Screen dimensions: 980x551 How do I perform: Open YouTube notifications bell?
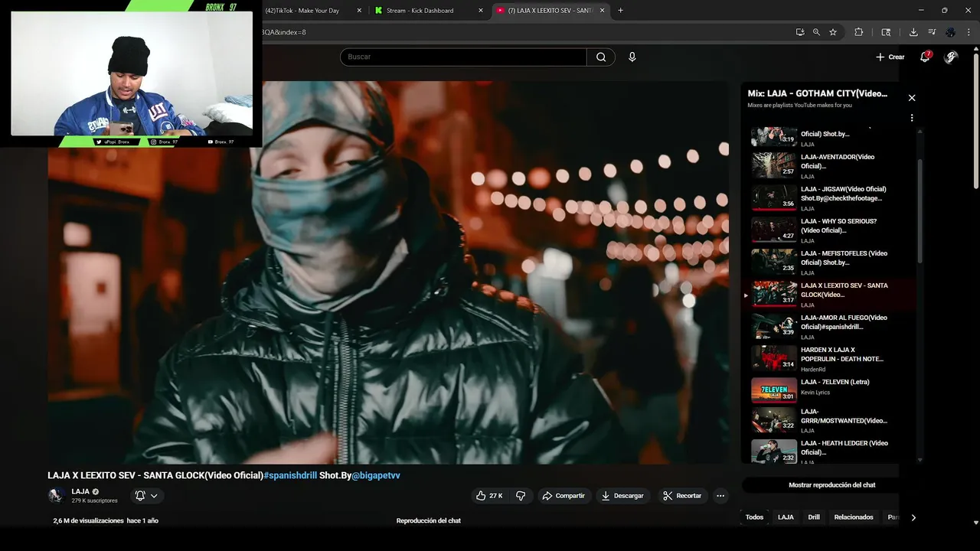click(x=925, y=57)
